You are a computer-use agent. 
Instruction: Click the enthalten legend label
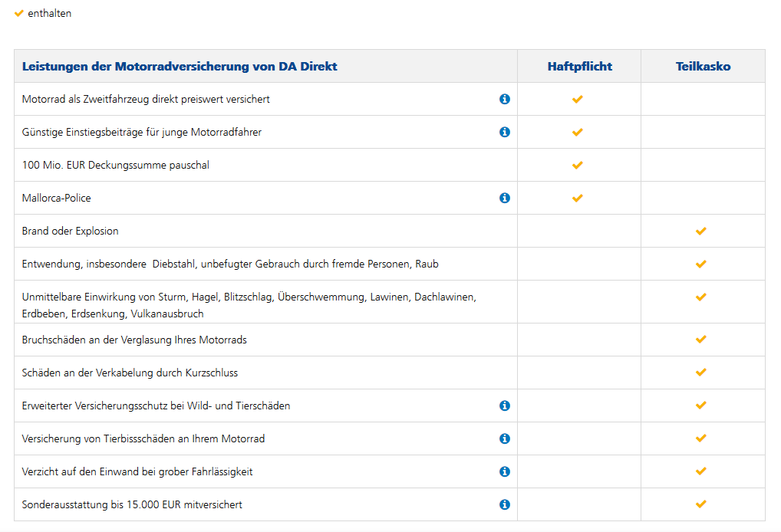(49, 14)
